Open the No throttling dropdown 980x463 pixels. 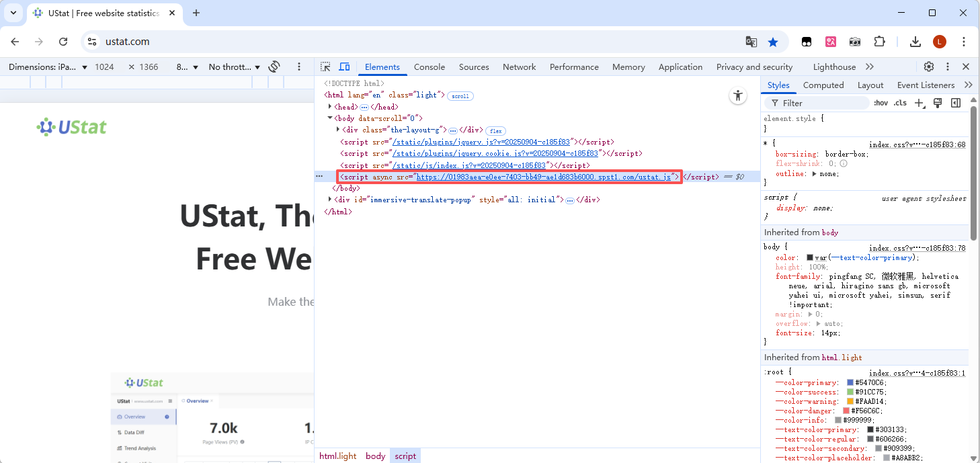pos(234,67)
